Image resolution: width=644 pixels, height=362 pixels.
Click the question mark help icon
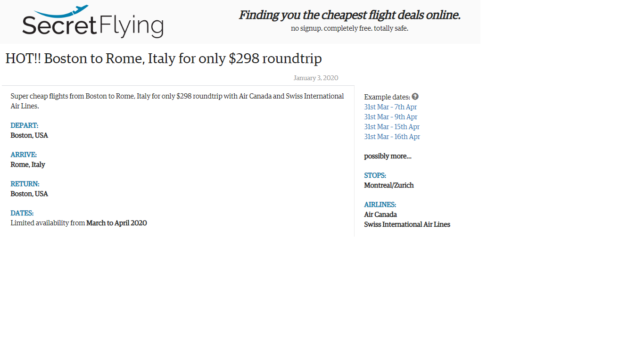coord(415,97)
